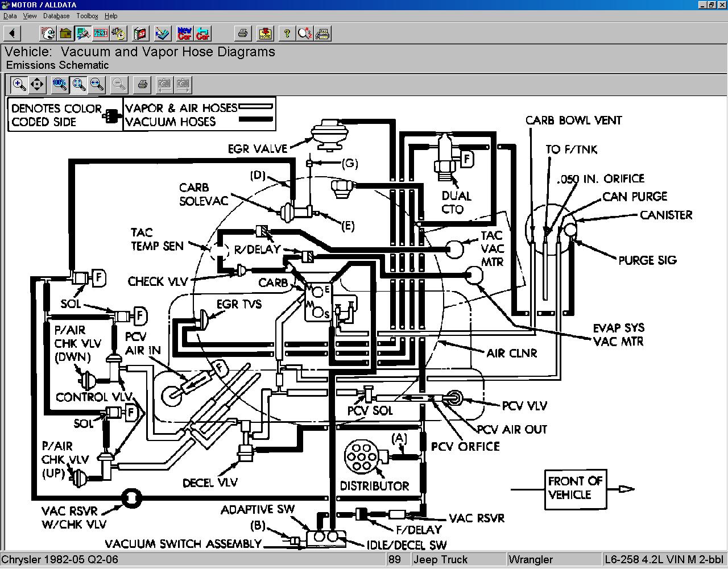Click the 7520 code counter icon
This screenshot has width=728, height=582.
point(101,34)
